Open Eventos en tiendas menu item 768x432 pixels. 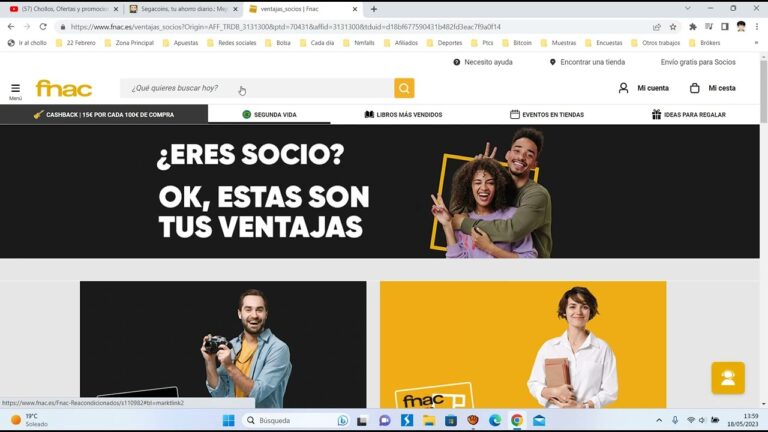[x=547, y=115]
